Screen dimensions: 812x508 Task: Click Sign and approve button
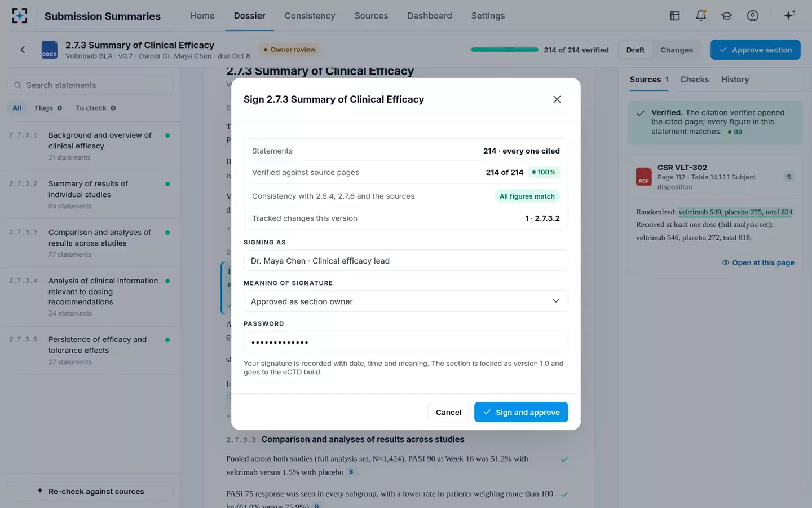click(x=521, y=412)
